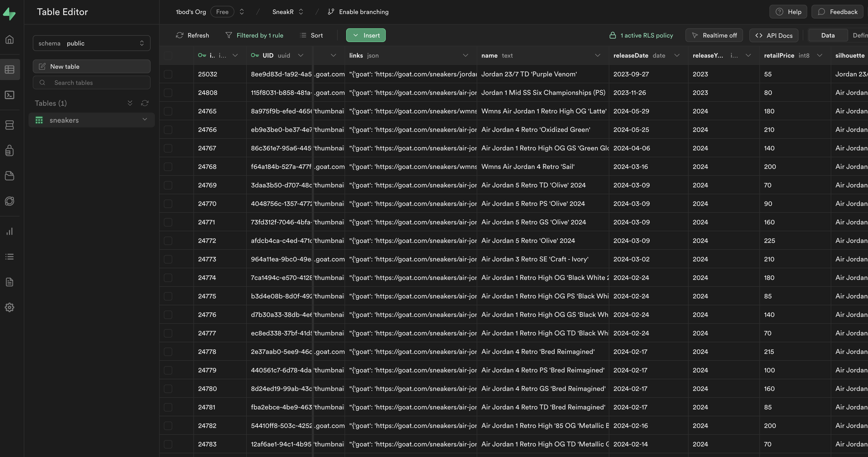Open the Storage sidebar icon

pos(10,176)
